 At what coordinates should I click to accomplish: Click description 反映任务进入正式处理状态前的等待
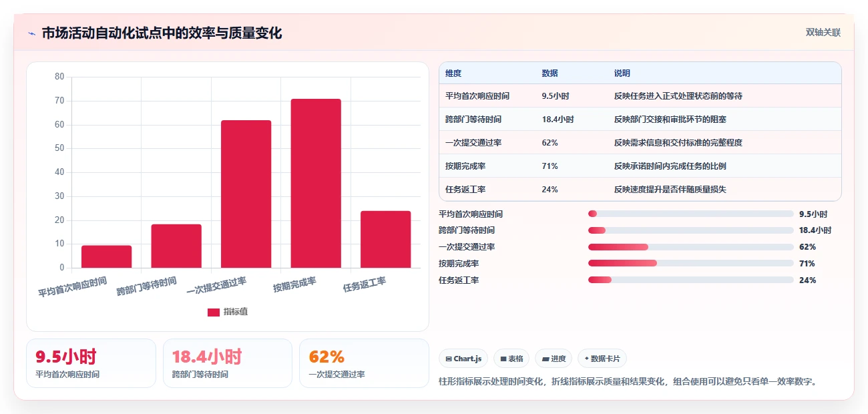pos(678,96)
